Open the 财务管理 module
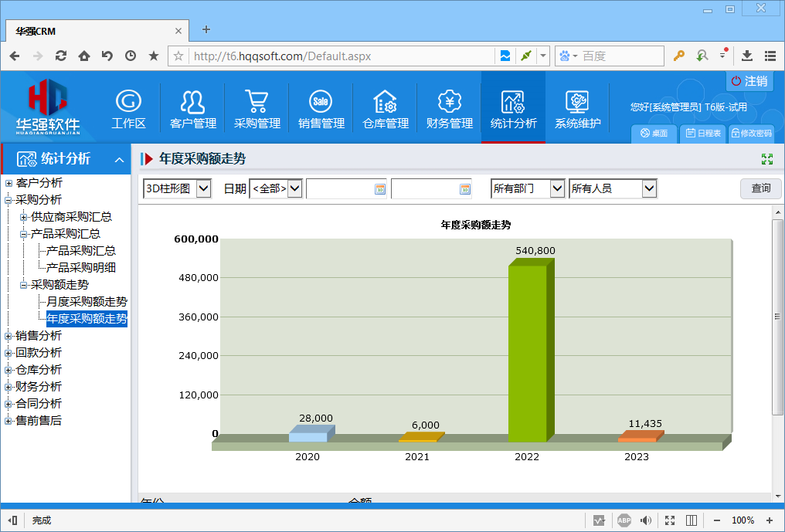 (x=449, y=110)
